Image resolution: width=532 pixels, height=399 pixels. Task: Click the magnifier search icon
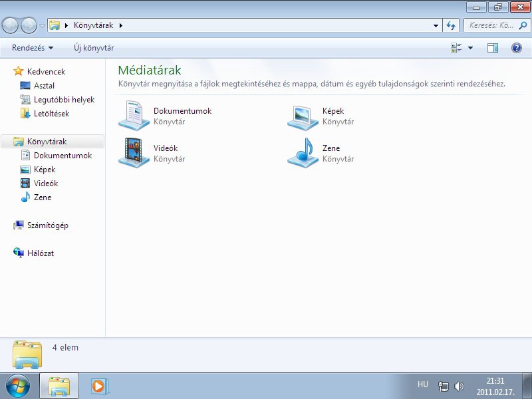(x=523, y=25)
